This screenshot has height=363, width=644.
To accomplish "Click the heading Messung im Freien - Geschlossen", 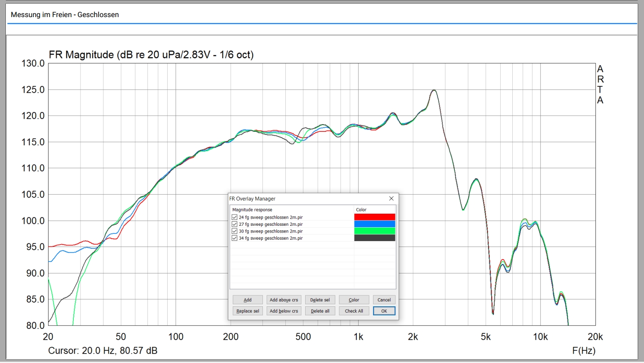I will pos(65,15).
